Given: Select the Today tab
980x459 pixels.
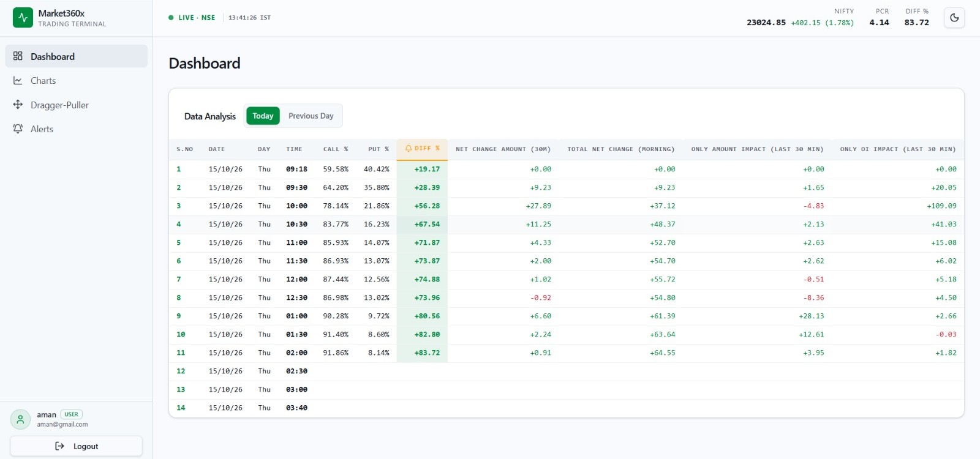Looking at the screenshot, I should point(263,116).
